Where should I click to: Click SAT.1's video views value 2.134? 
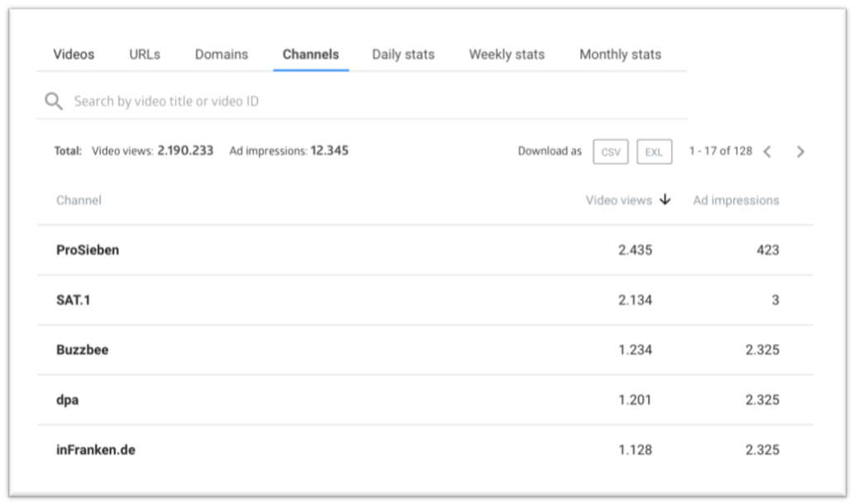[635, 300]
